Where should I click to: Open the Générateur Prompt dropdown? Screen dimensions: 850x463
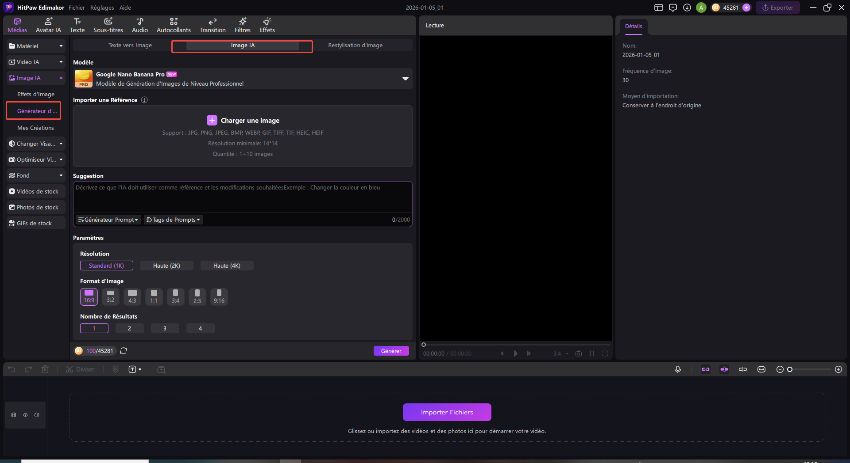point(108,219)
